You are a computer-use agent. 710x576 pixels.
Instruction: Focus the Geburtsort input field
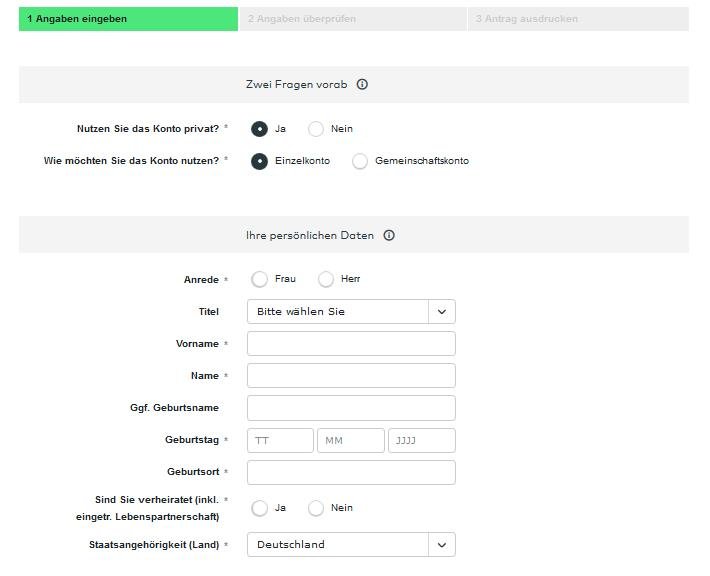(x=351, y=472)
